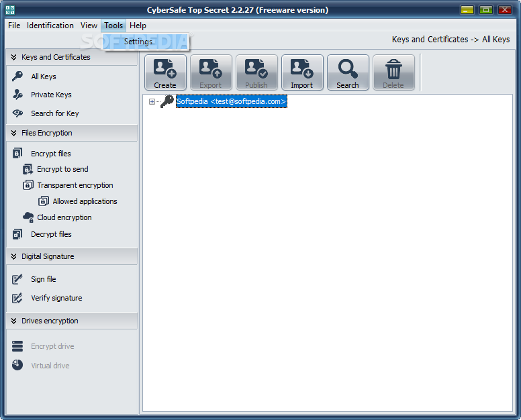Choose Settings from the Tools menu
Viewport: 521px width, 420px height.
tap(146, 42)
